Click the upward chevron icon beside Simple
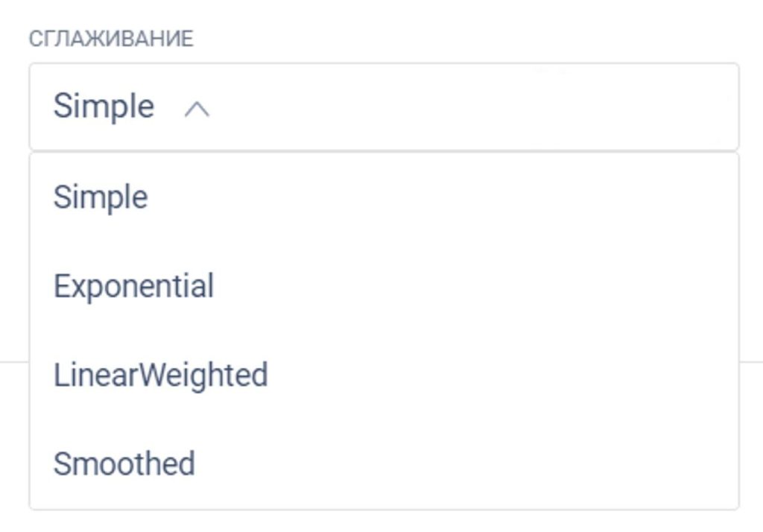This screenshot has width=763, height=532. [x=197, y=110]
